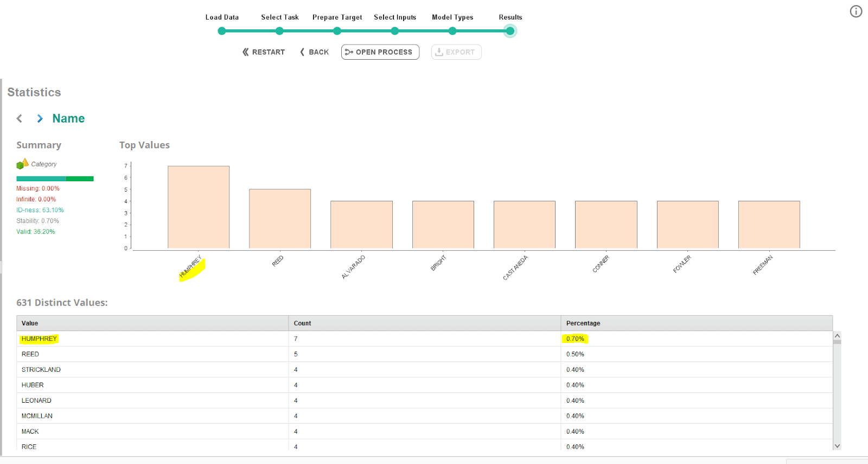The image size is (868, 464).
Task: Click the REED bar in Top Values
Action: point(280,219)
